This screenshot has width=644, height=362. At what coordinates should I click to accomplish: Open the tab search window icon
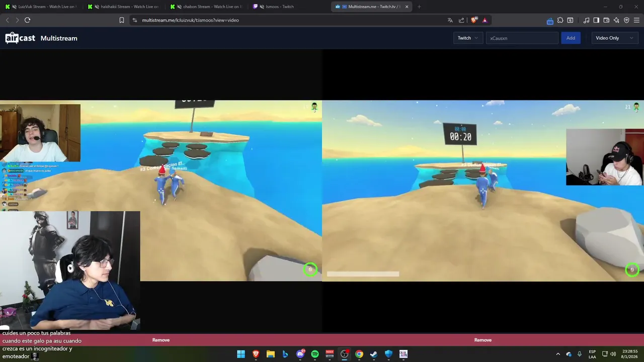[x=570, y=20]
